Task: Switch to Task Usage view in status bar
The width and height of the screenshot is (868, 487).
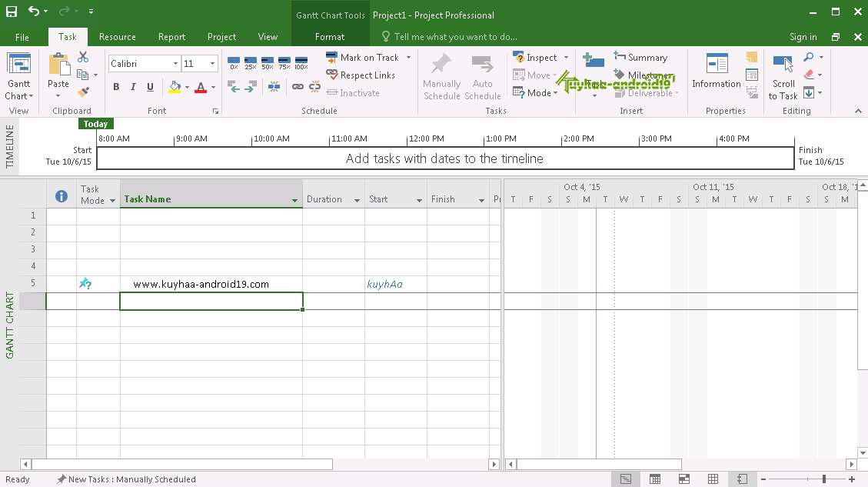Action: click(655, 479)
